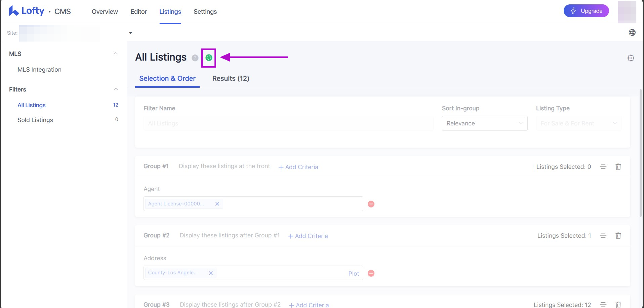This screenshot has height=308, width=644.
Task: Remove the County-Los Angeles tag
Action: click(x=211, y=273)
